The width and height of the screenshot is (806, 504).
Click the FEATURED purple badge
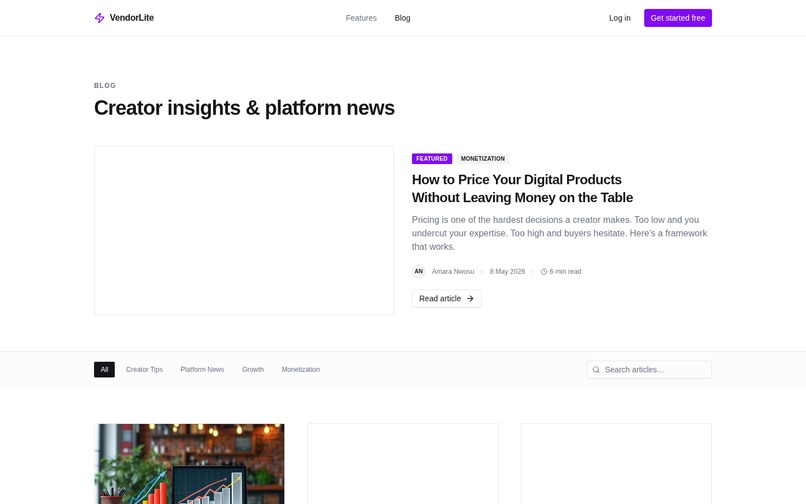[x=432, y=158]
